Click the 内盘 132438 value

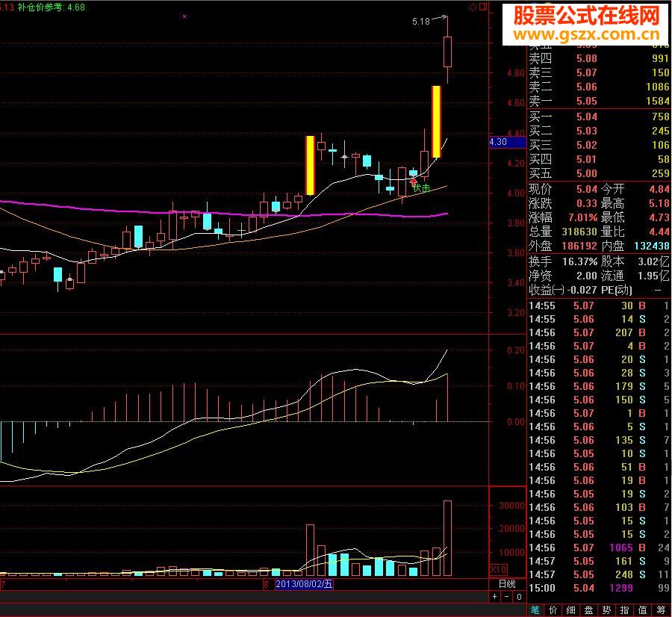(651, 246)
